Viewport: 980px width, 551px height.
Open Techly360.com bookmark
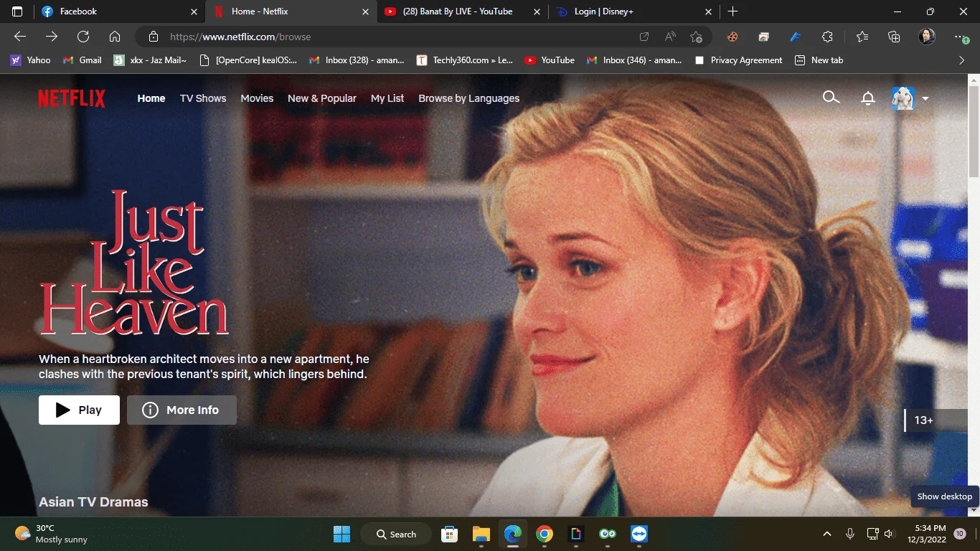click(x=465, y=60)
